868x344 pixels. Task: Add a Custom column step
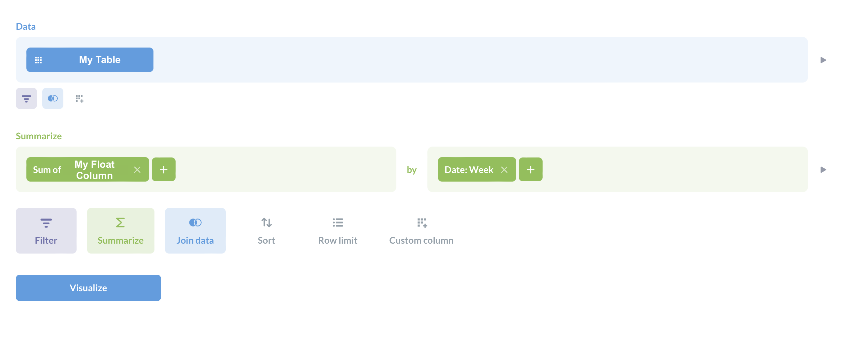(421, 230)
